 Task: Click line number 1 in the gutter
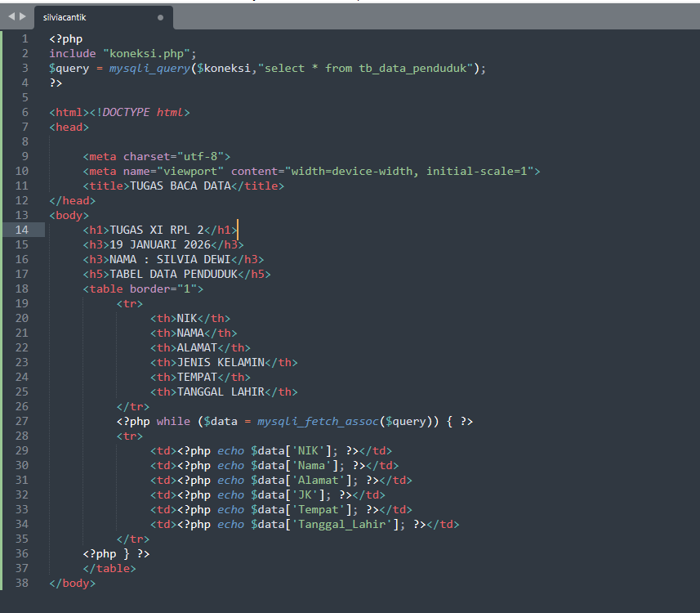point(25,38)
